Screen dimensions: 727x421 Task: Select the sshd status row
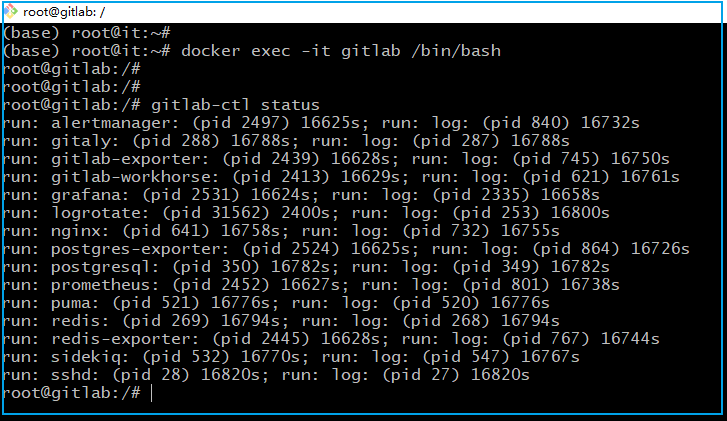coord(266,375)
